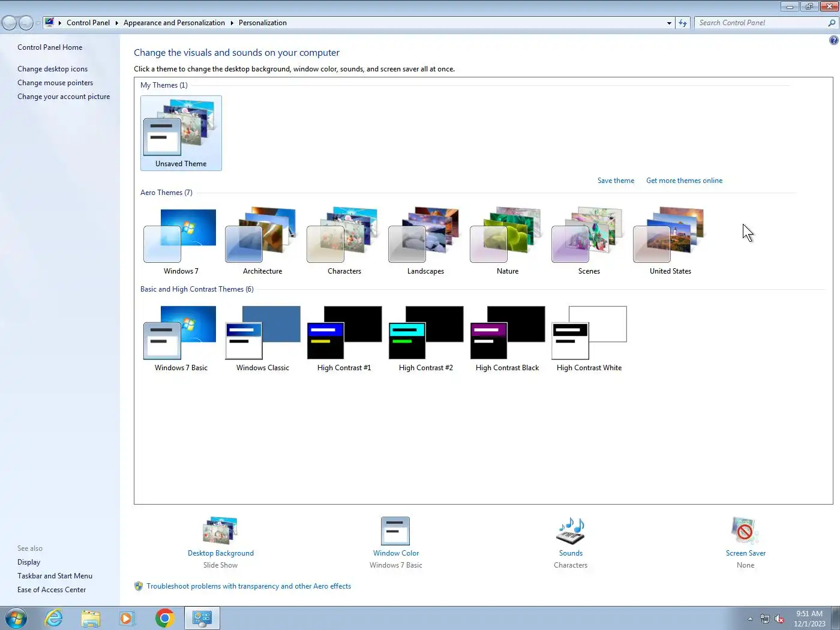Open Taskbar and Start Menu link
The image size is (840, 630).
pyautogui.click(x=55, y=576)
